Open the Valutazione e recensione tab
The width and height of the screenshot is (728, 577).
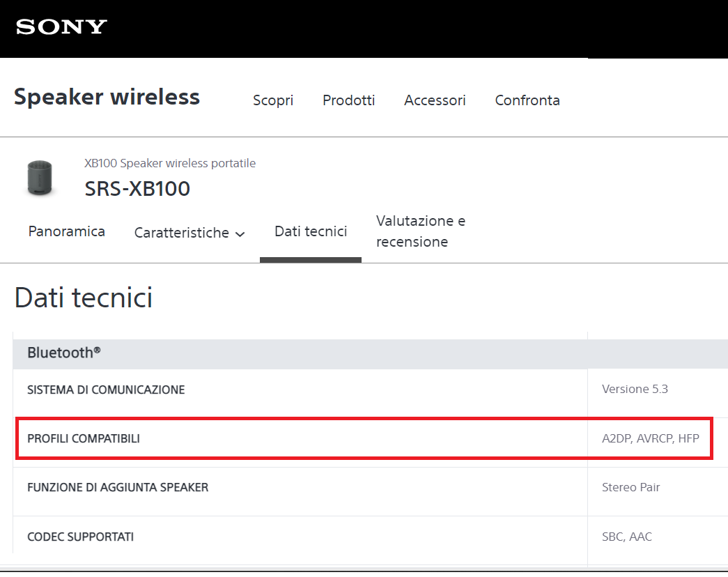(421, 231)
